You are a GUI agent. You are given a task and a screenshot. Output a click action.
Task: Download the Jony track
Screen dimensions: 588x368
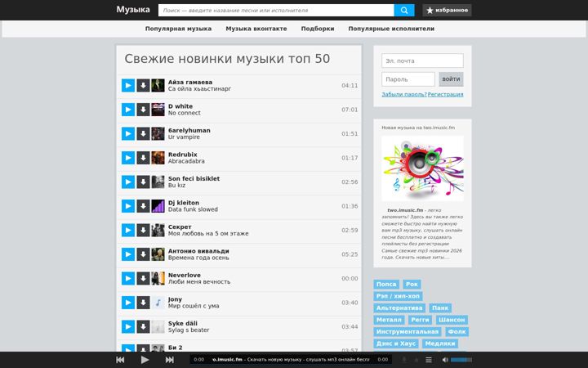coord(143,303)
